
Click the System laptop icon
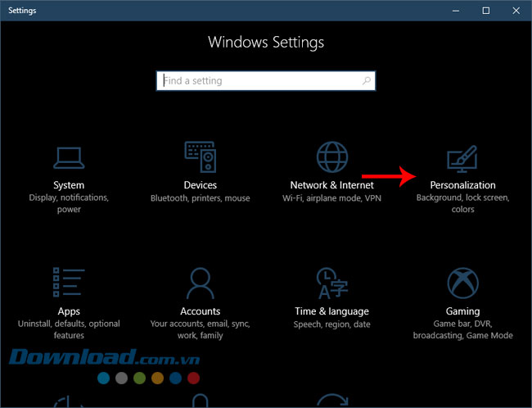click(69, 156)
